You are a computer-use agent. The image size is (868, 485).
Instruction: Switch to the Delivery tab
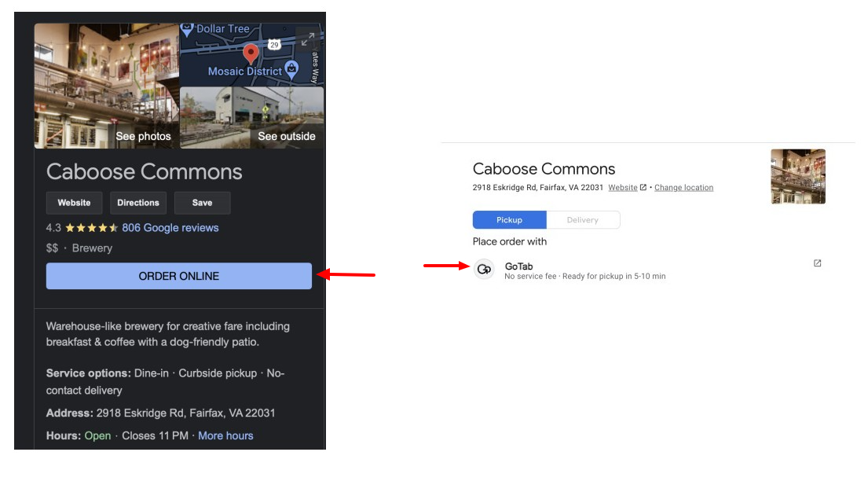point(582,220)
